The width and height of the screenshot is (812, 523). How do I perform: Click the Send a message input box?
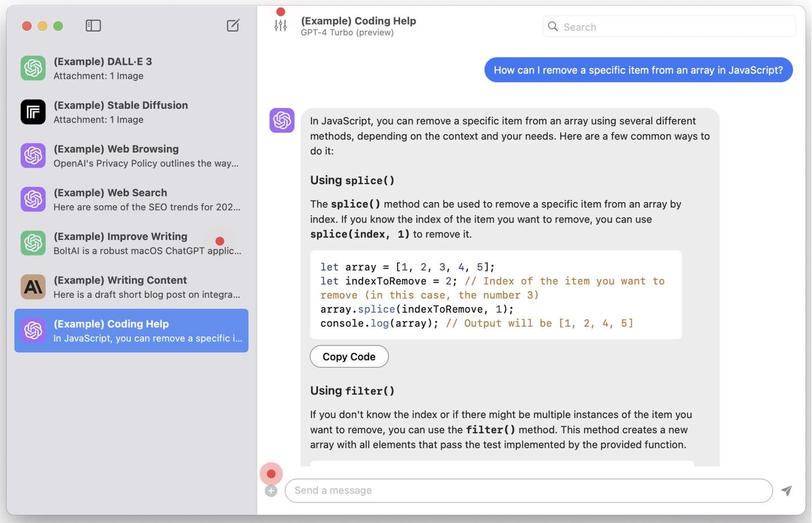point(528,490)
